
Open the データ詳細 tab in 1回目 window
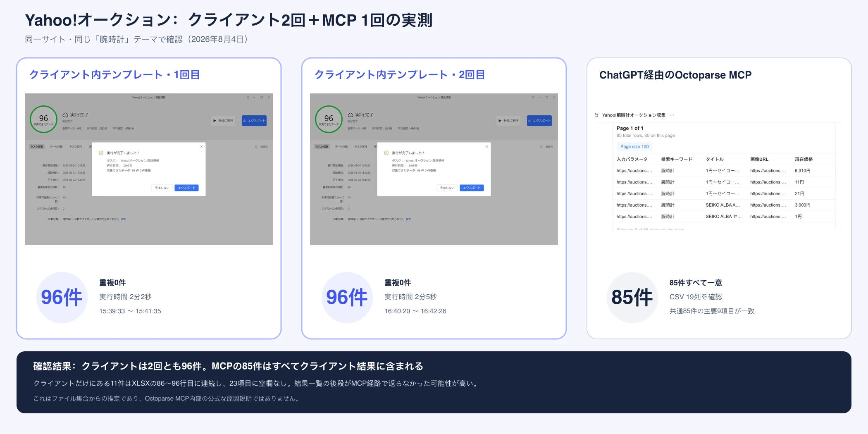pos(56,147)
